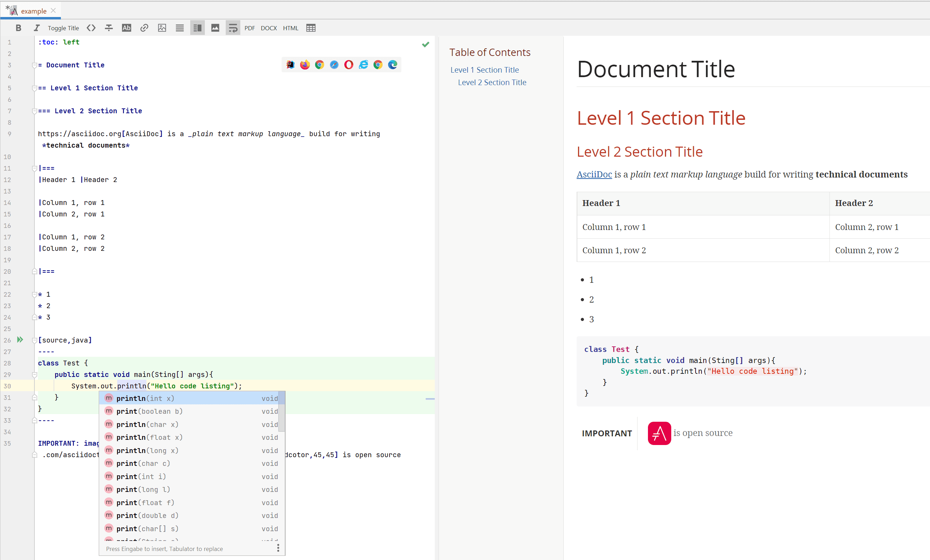
Task: Insert a hyperlink
Action: 145,27
